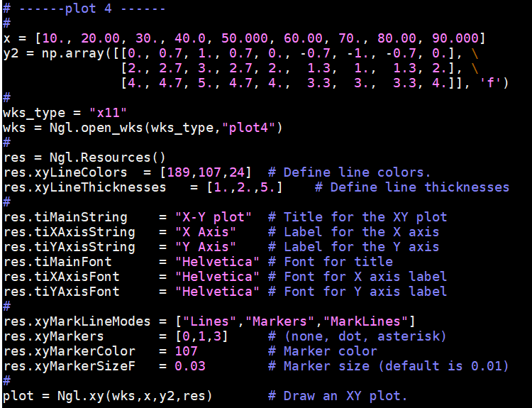Click the "X Axis" string
Screen dimensions: 532x408
pyautogui.click(x=205, y=232)
